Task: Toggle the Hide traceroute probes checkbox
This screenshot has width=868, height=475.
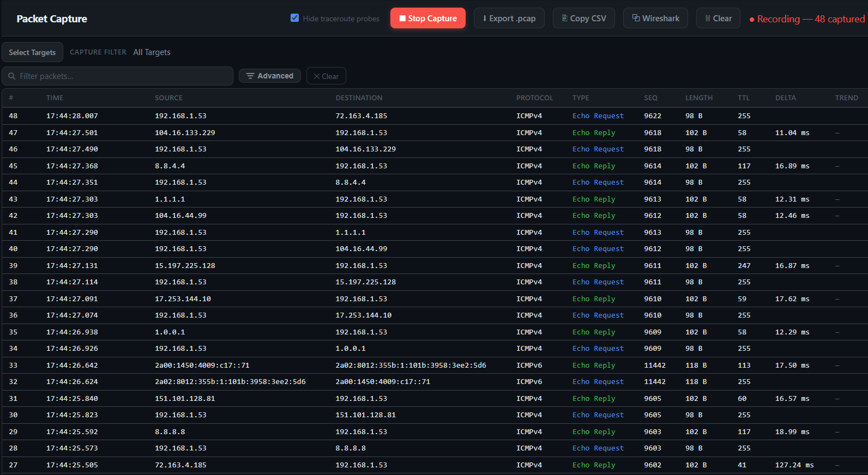Action: (294, 18)
